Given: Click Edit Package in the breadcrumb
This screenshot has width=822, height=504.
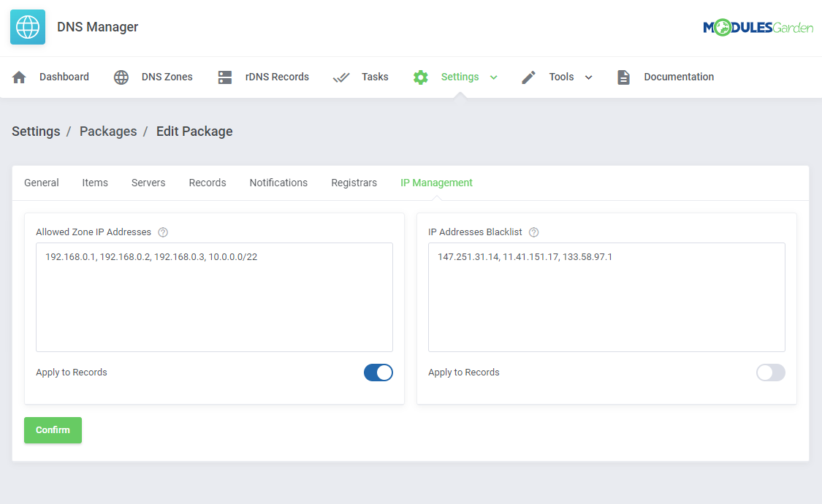Looking at the screenshot, I should click(194, 131).
